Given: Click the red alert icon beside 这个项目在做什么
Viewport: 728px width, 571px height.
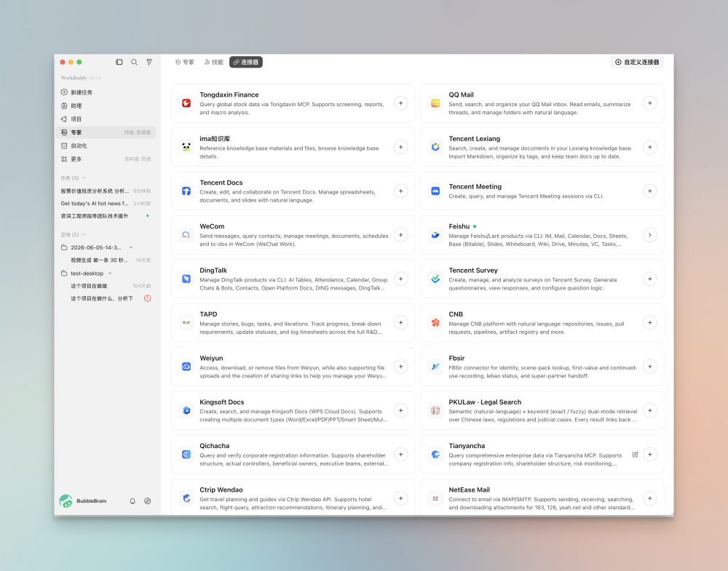Looking at the screenshot, I should tap(148, 298).
